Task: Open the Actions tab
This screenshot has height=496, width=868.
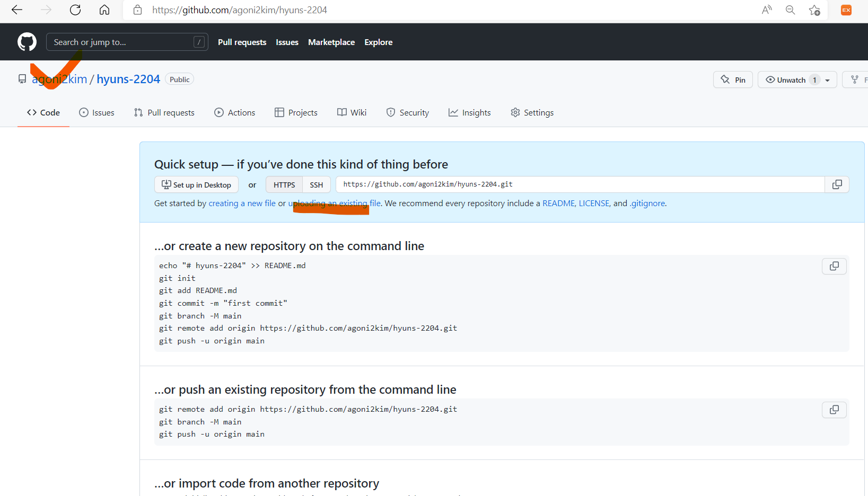Action: (x=235, y=112)
